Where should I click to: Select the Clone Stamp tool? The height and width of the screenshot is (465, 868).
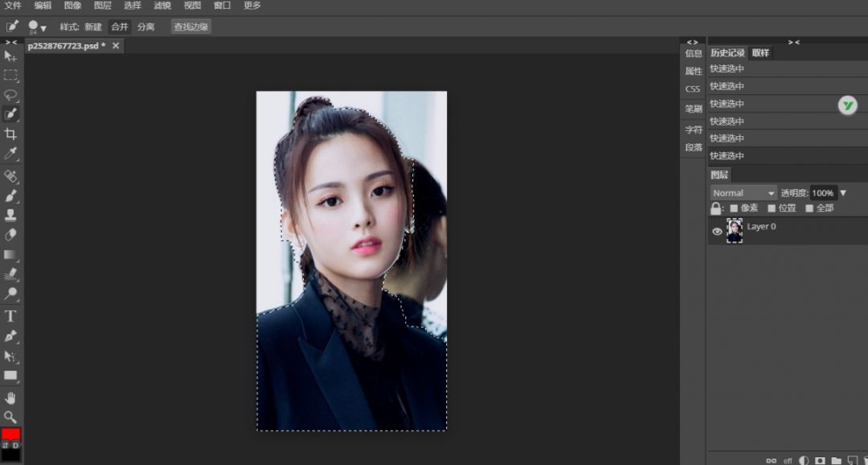click(x=10, y=215)
